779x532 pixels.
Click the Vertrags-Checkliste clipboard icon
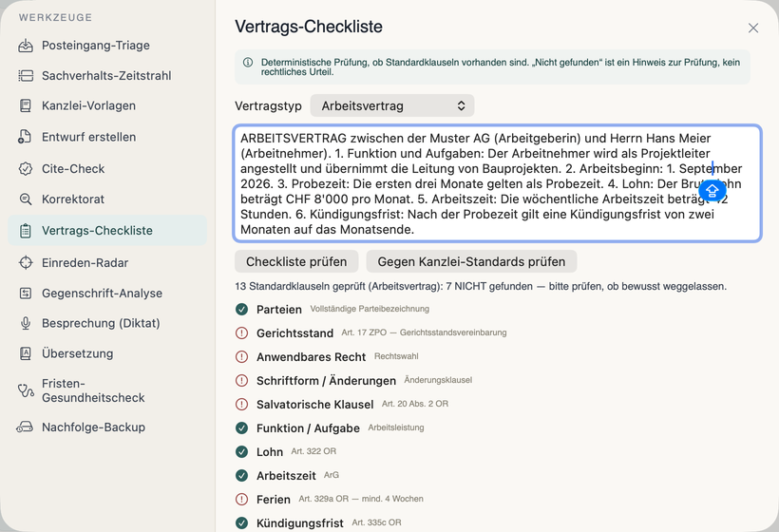pyautogui.click(x=26, y=231)
